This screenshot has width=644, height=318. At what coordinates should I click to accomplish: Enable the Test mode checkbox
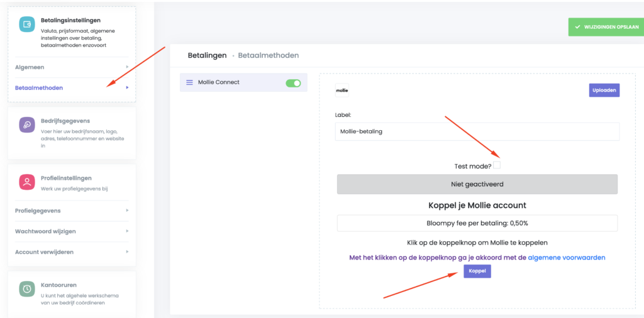click(x=497, y=165)
